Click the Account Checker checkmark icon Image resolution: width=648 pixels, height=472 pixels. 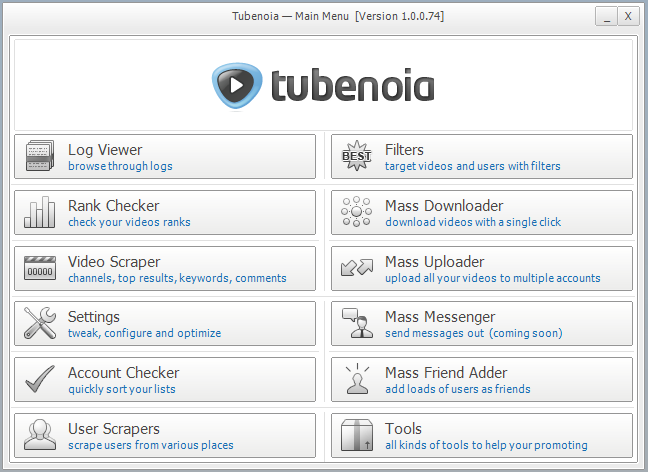pyautogui.click(x=40, y=379)
